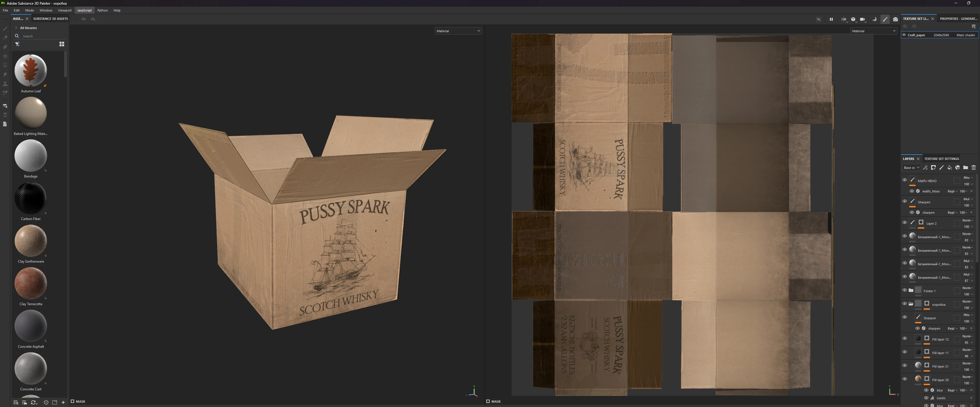Viewport: 980px width, 407px height.
Task: Hide the MatFx HBAO layer
Action: coord(904,180)
